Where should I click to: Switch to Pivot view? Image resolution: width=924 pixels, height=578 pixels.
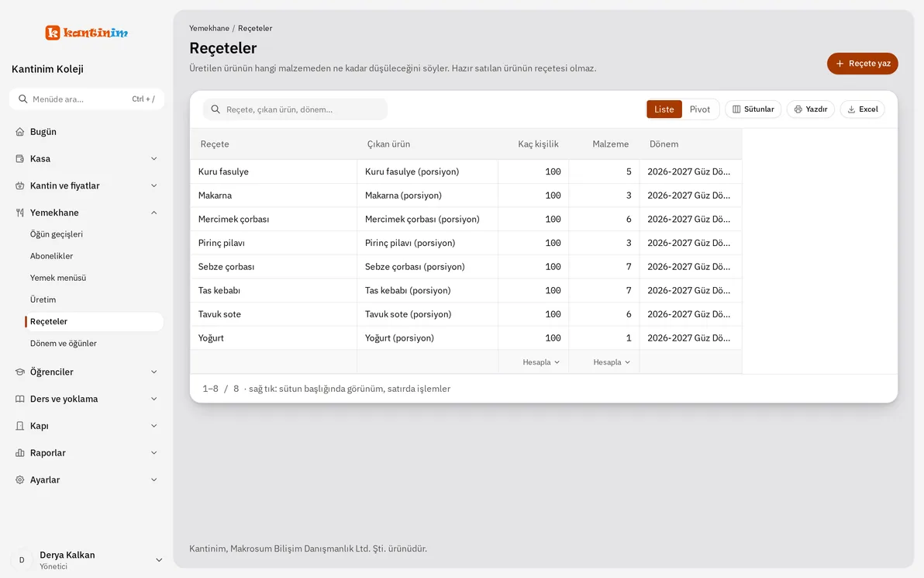[700, 109]
